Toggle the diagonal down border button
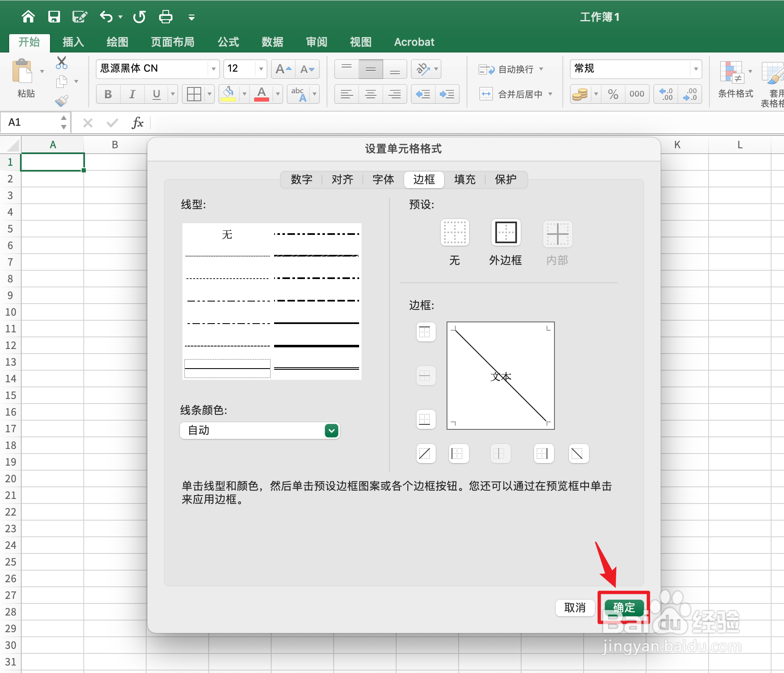The image size is (784, 673). [x=579, y=454]
